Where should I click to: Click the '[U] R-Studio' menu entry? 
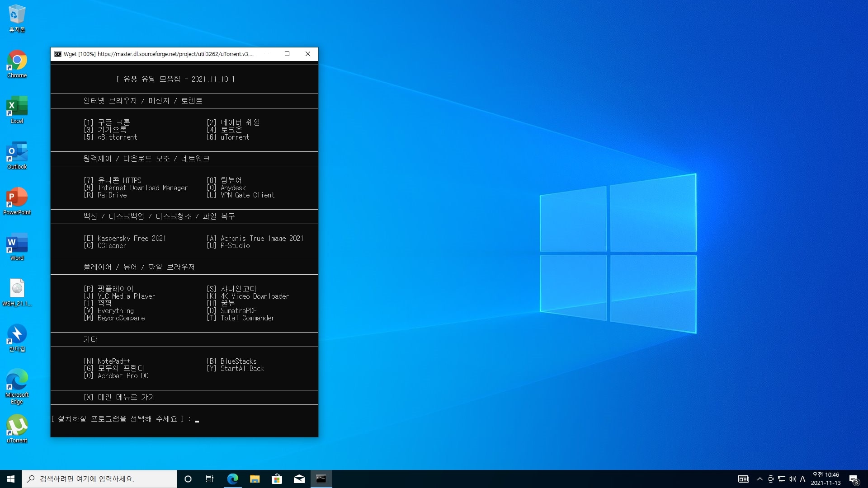[x=228, y=246]
